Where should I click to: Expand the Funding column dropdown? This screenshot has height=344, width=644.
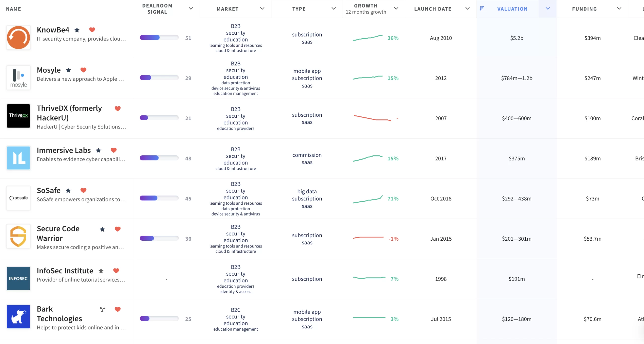(x=619, y=9)
